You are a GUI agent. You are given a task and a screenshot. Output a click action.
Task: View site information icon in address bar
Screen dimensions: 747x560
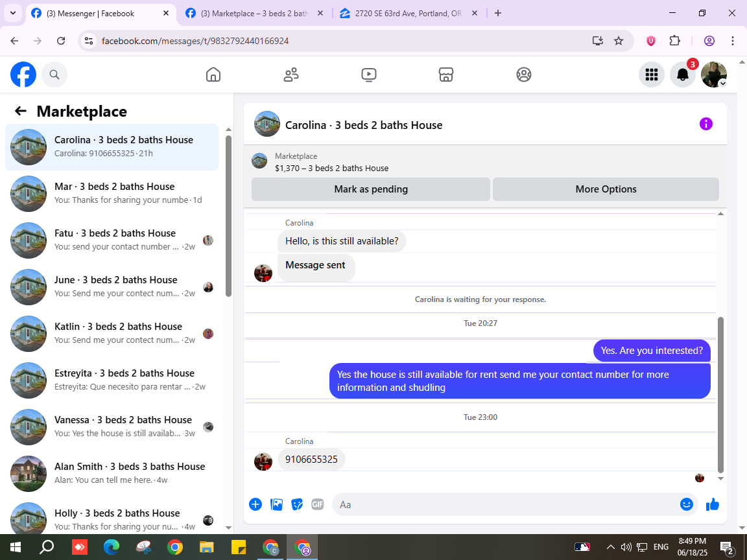(x=89, y=41)
